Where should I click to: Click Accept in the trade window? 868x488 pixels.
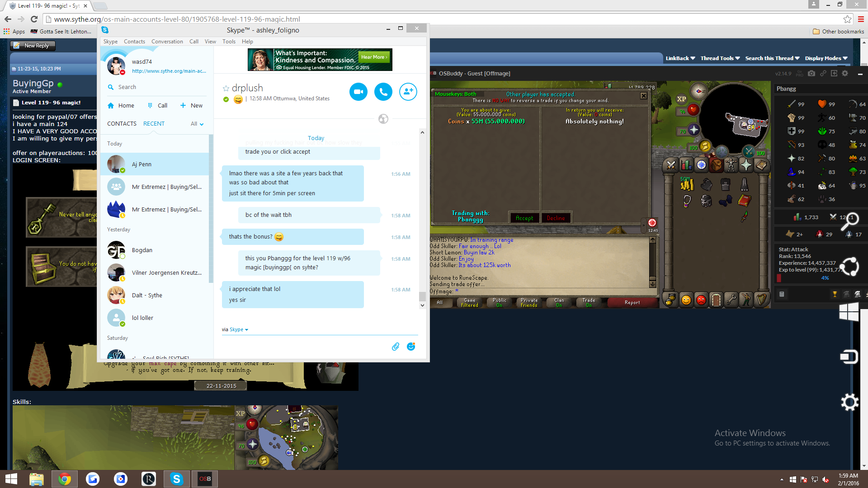coord(524,218)
